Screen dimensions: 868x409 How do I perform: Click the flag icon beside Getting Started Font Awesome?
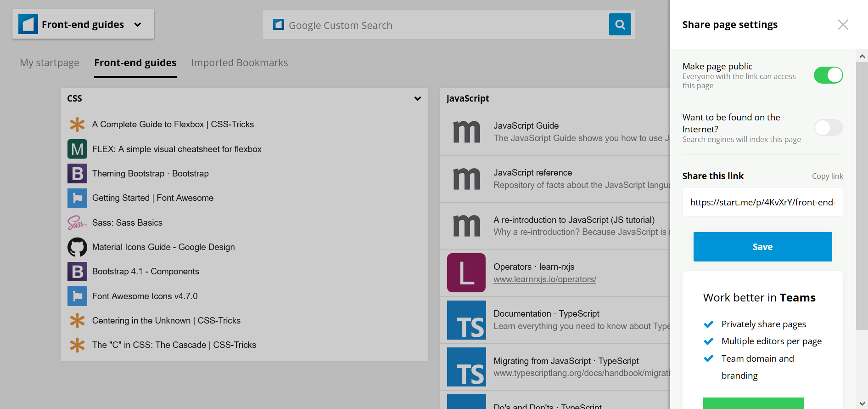(x=77, y=198)
